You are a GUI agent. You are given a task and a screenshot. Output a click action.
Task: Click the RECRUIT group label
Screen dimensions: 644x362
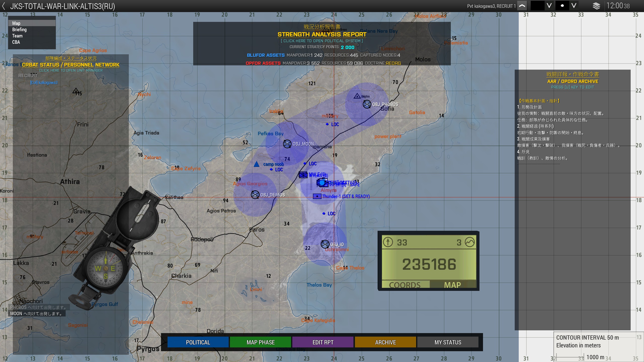click(28, 75)
